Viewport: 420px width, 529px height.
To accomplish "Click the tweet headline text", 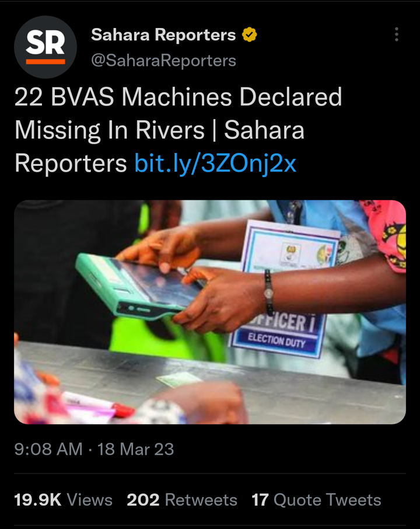I will tap(178, 130).
